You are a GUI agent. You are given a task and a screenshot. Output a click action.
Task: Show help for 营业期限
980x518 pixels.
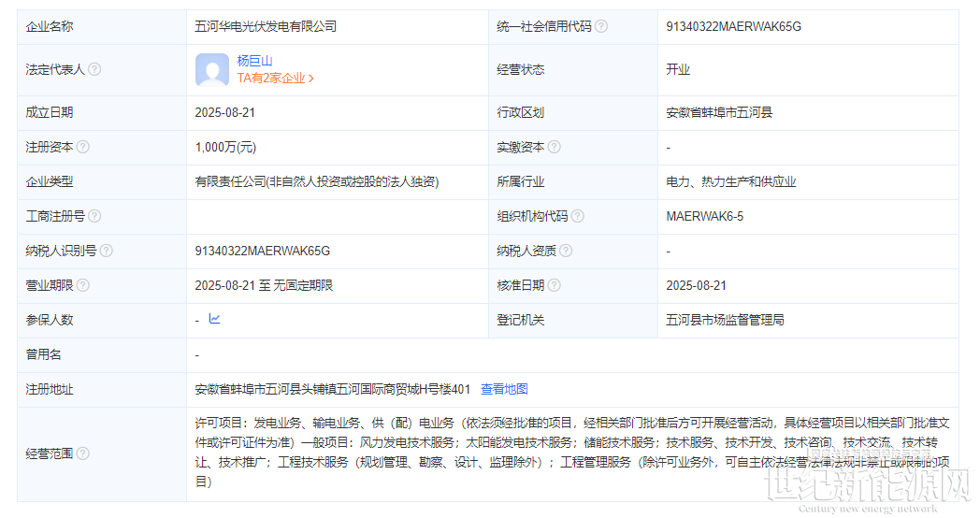(x=83, y=285)
